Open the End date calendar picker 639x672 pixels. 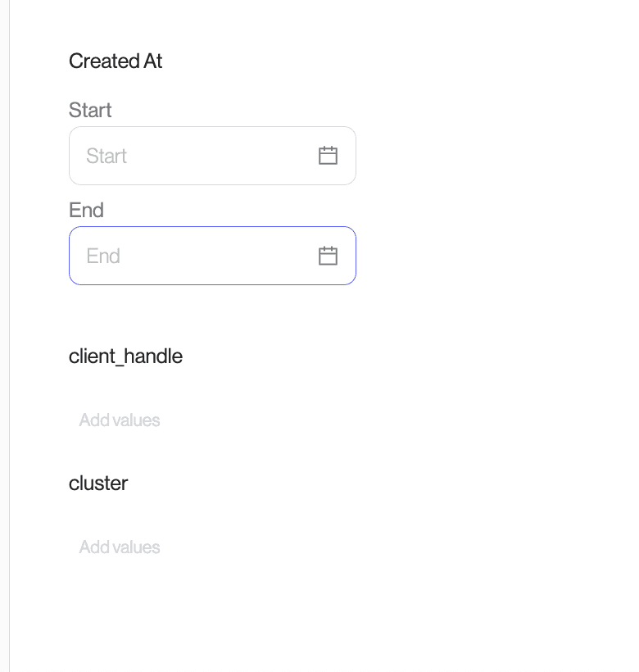(328, 256)
